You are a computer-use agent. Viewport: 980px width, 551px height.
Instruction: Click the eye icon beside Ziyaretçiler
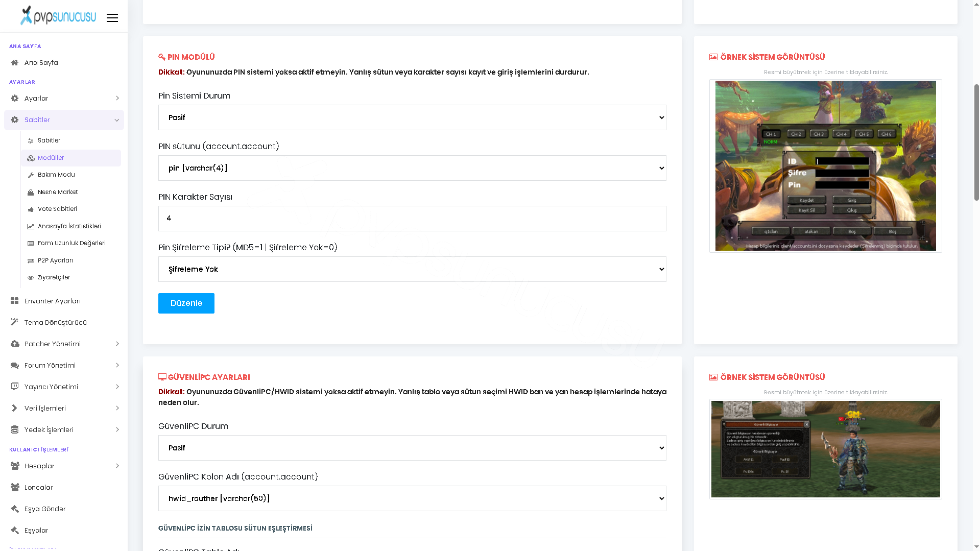pos(31,278)
